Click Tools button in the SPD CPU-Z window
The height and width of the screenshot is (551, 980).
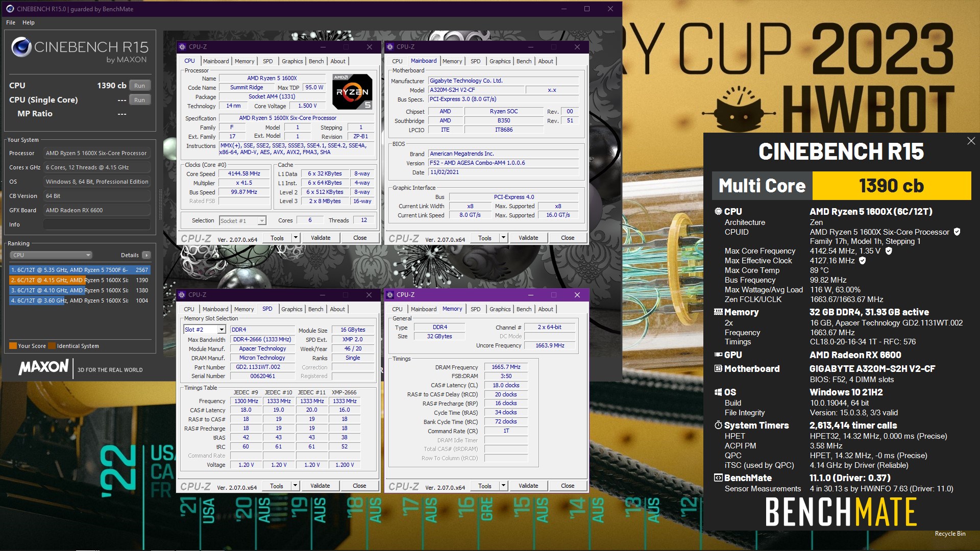click(x=277, y=486)
